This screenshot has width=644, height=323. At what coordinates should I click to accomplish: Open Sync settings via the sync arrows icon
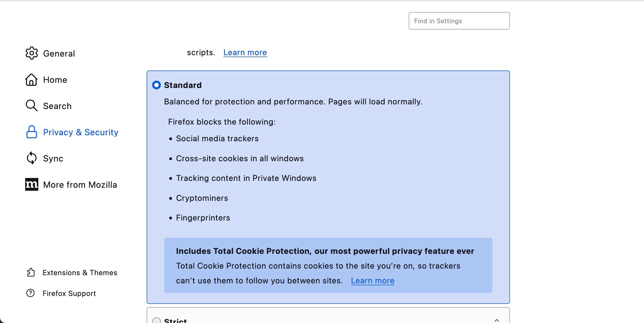(31, 158)
